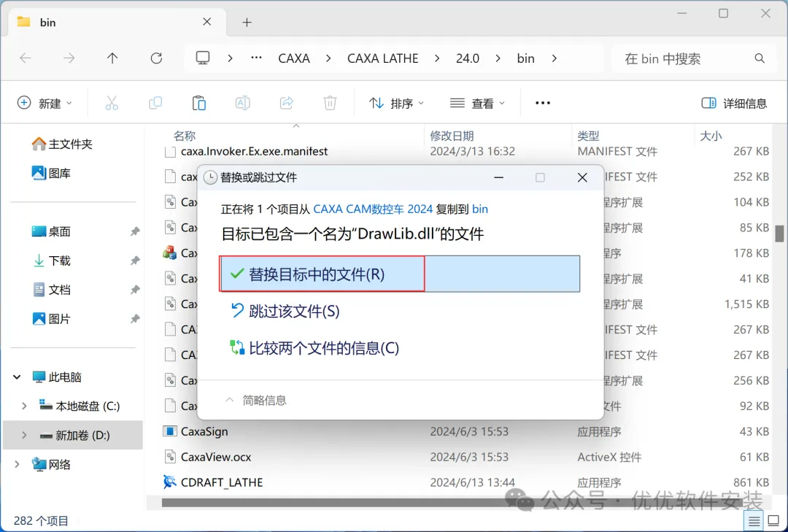This screenshot has height=532, width=788.
Task: Close the replace or skip dialog
Action: [582, 177]
